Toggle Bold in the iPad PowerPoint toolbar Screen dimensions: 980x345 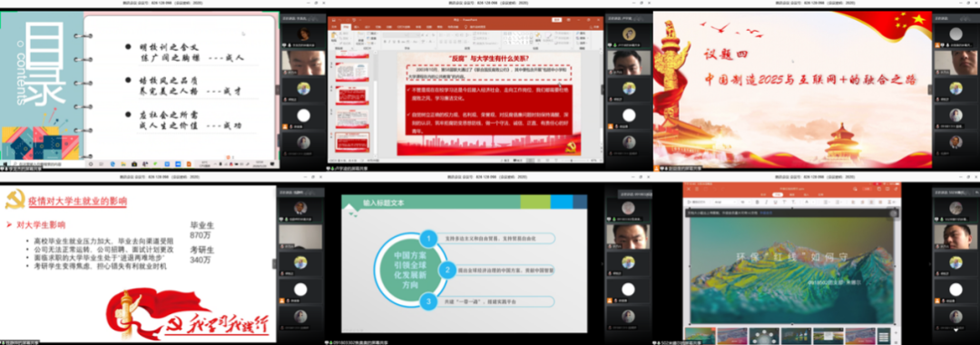[758, 202]
